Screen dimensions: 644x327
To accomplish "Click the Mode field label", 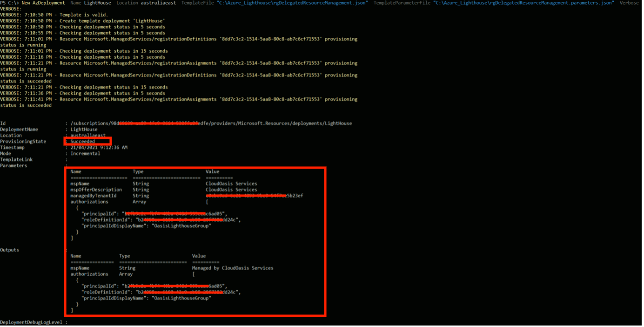I will [x=6, y=154].
